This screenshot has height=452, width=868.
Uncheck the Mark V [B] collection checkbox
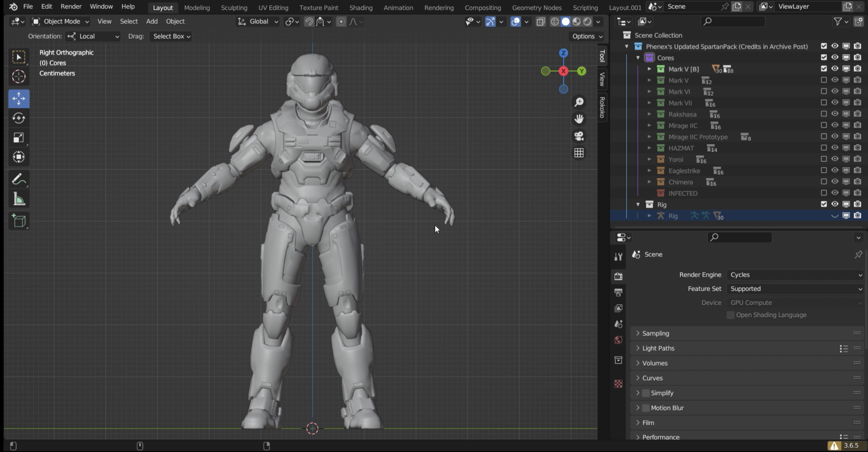(823, 69)
